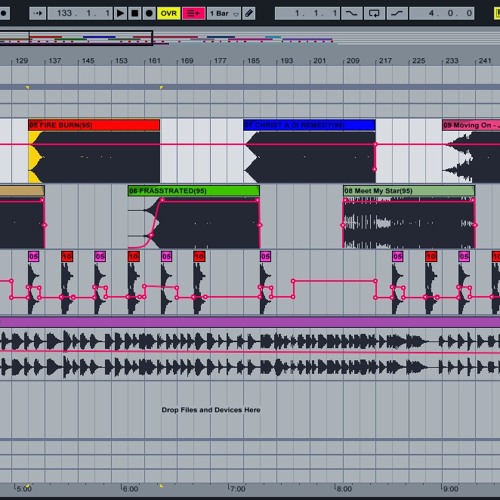Click the 6:00 mark on time ruler
Screen dimensions: 500x500
(x=130, y=489)
